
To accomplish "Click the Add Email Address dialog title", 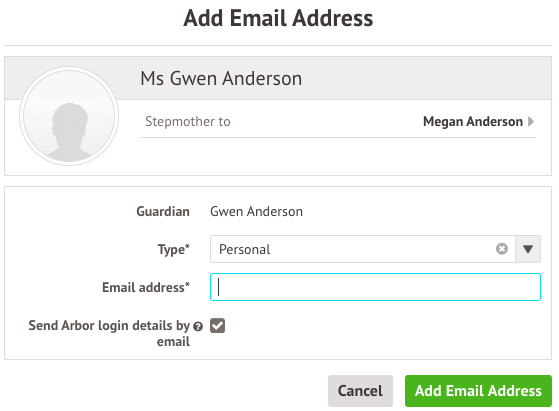I will 278,18.
